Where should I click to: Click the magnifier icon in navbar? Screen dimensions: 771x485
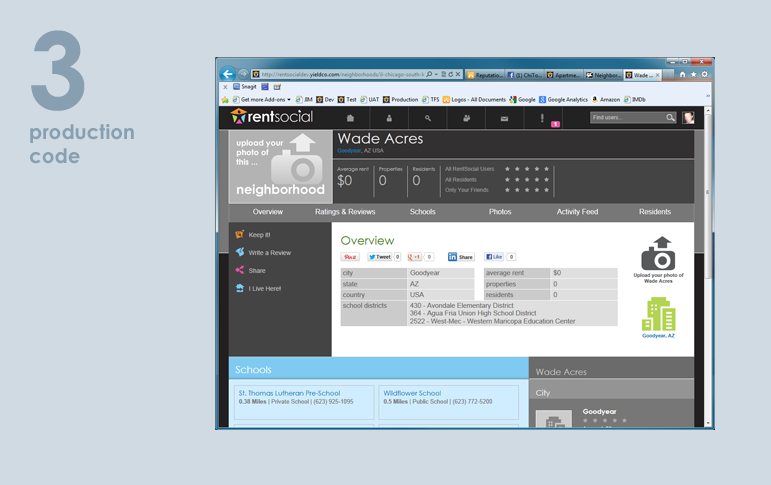(x=427, y=118)
